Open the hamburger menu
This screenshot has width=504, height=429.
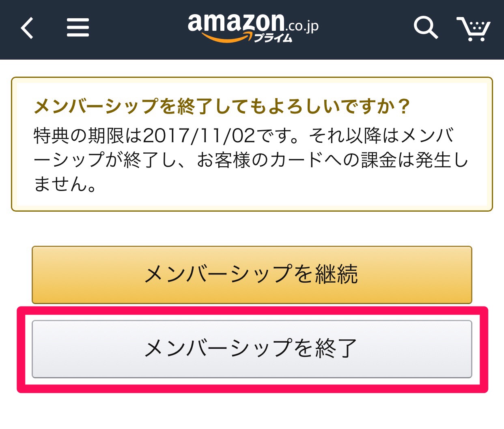point(78,28)
